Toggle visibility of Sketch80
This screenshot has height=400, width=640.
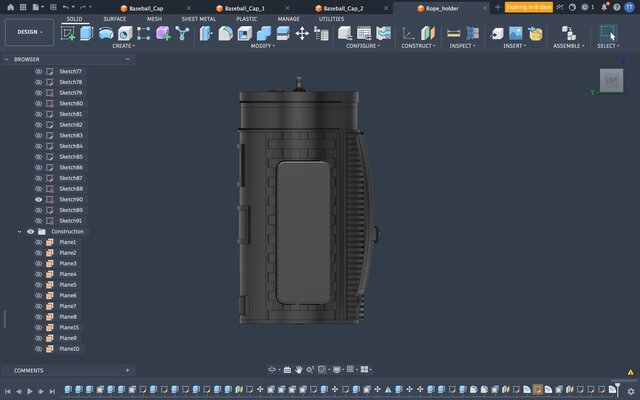click(38, 104)
